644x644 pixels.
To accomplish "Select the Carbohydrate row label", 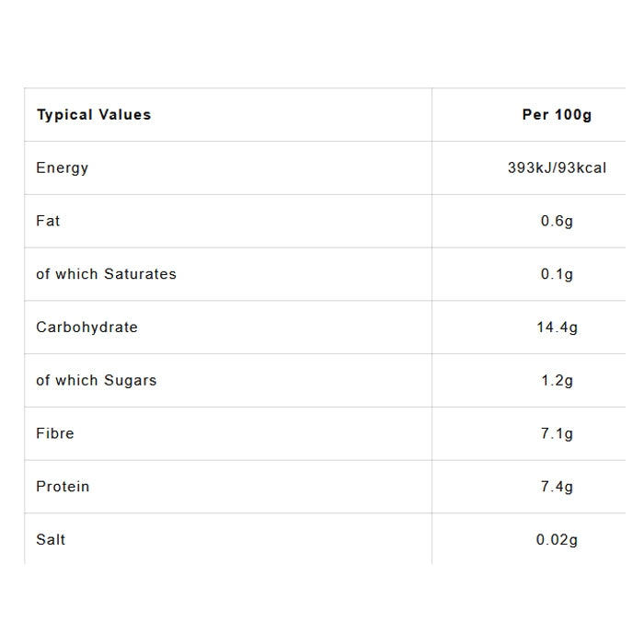I will click(x=86, y=328).
